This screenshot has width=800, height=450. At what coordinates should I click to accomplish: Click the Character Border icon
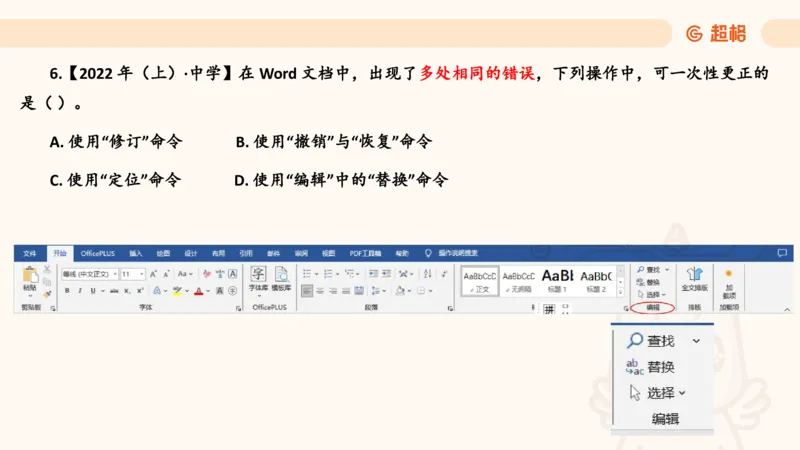click(233, 274)
